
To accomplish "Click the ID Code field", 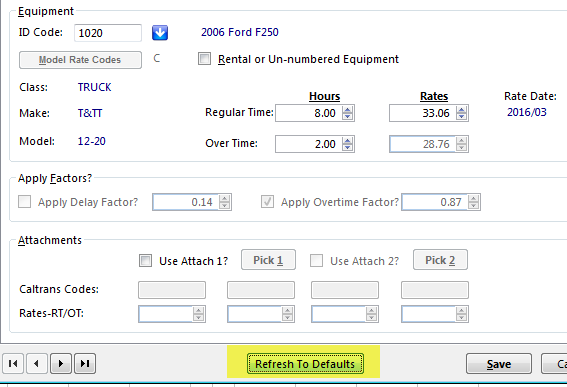I will point(108,33).
